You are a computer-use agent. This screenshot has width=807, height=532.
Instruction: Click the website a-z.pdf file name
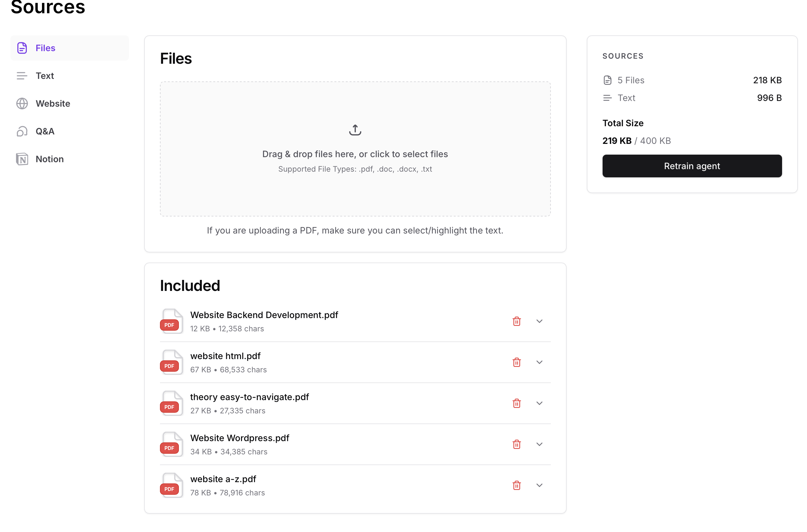coord(223,479)
